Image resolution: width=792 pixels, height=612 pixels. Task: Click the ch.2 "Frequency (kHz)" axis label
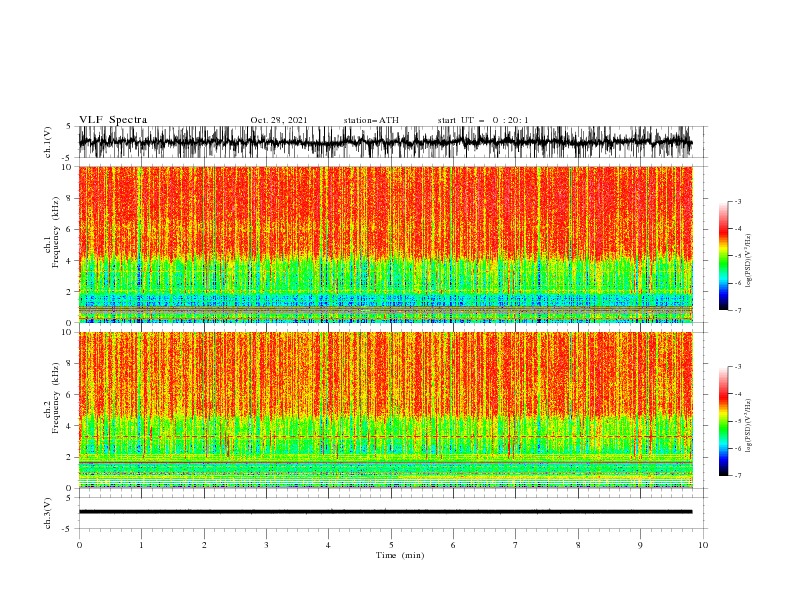pos(56,398)
